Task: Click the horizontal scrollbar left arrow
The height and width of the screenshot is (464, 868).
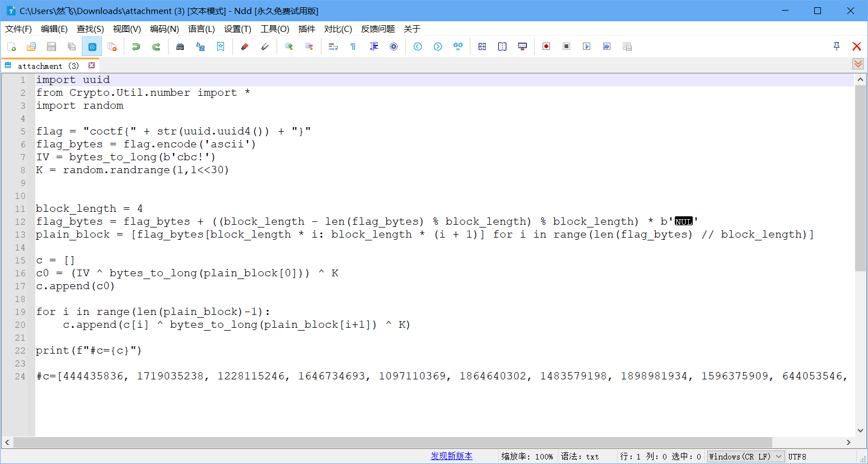Action: click(x=7, y=442)
